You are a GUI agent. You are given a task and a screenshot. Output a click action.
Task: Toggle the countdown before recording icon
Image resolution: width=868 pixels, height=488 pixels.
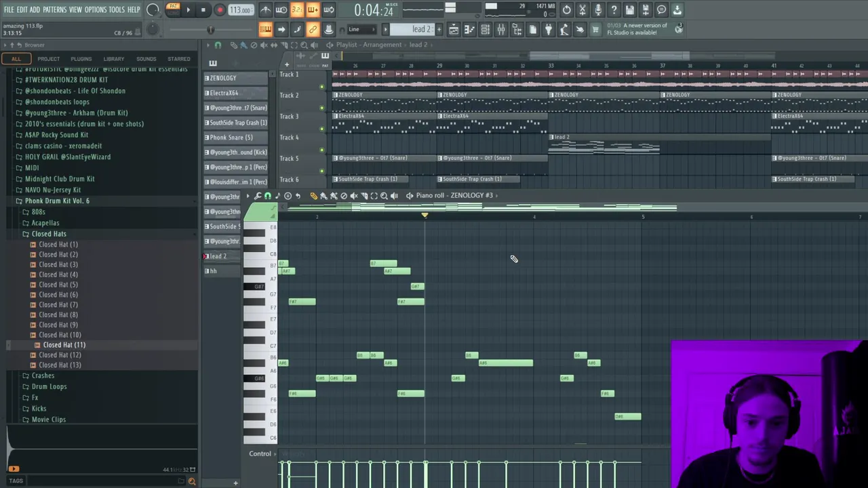[x=296, y=9]
